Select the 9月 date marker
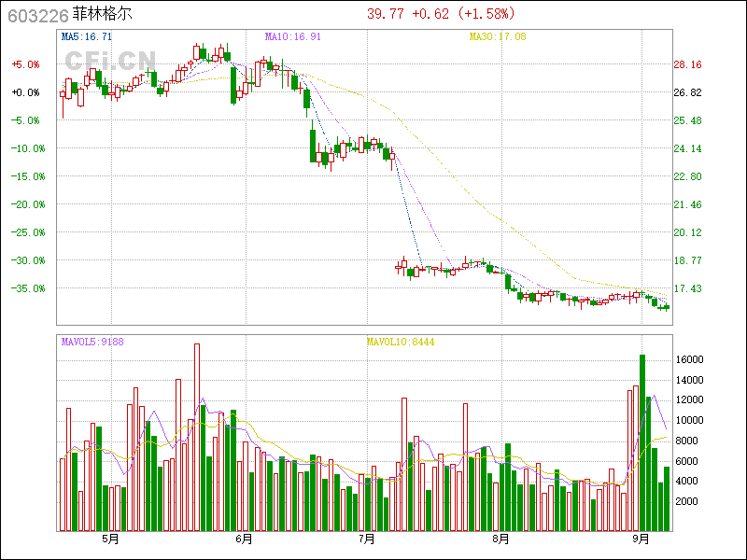This screenshot has height=560, width=747. click(x=641, y=539)
